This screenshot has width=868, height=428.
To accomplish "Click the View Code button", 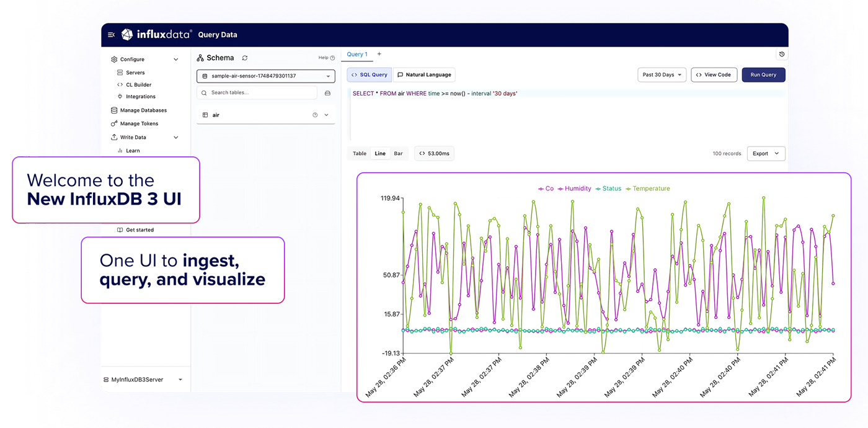I will [x=714, y=75].
